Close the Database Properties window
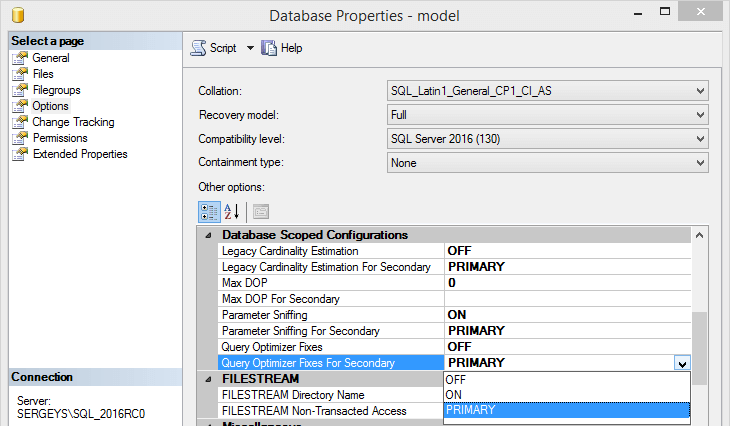 (700, 12)
